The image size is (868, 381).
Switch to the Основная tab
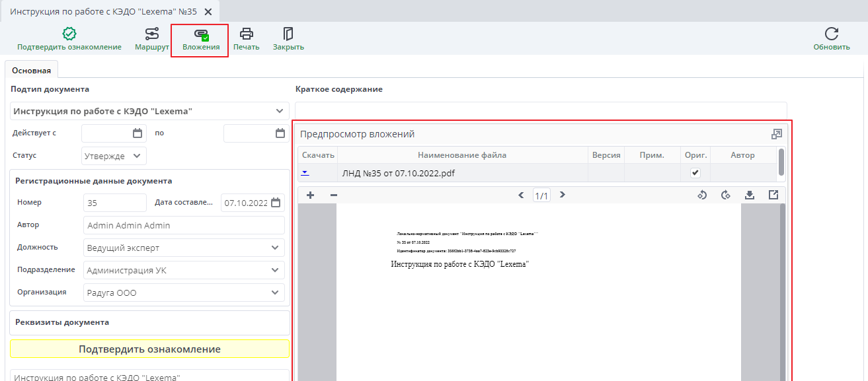31,68
